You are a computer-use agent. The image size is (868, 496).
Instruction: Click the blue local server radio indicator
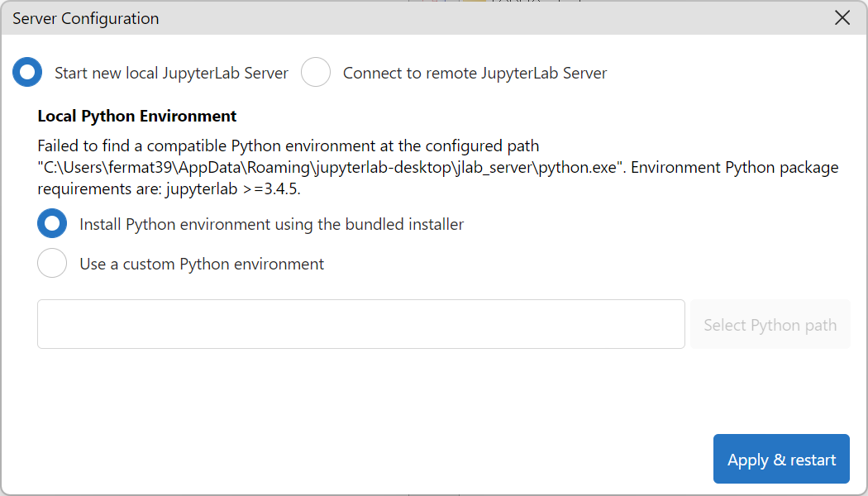tap(27, 73)
